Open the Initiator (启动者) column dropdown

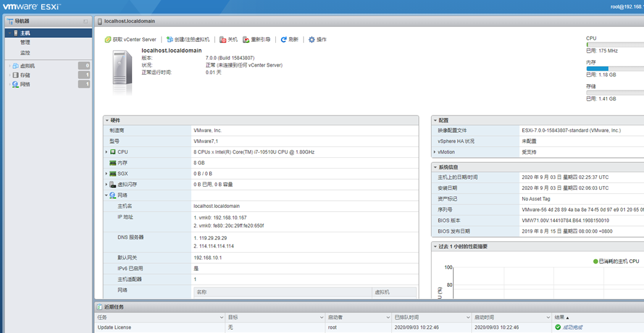[x=387, y=318]
